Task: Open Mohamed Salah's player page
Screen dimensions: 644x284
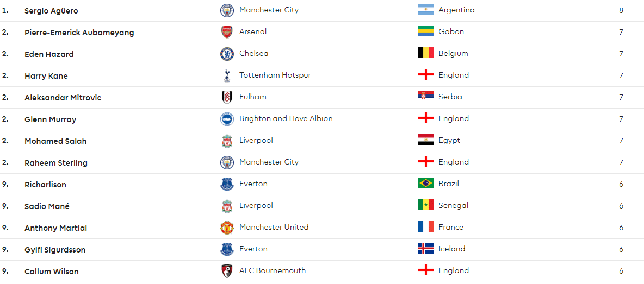Action: tap(55, 141)
